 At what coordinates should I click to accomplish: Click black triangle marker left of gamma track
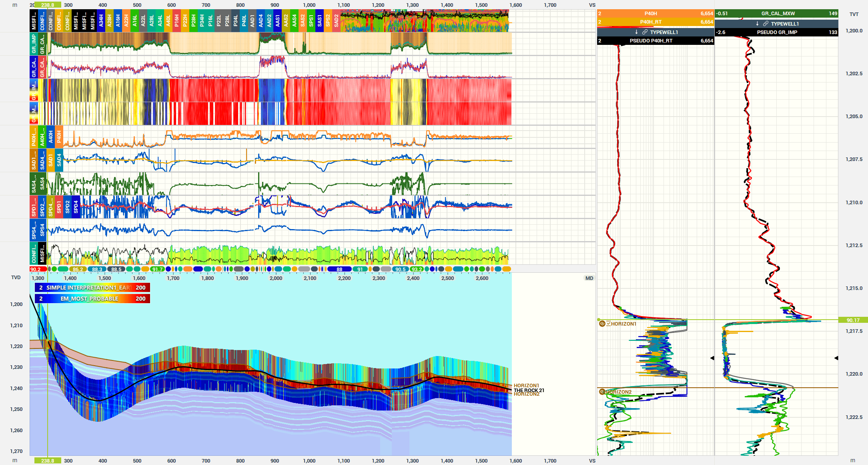(712, 358)
